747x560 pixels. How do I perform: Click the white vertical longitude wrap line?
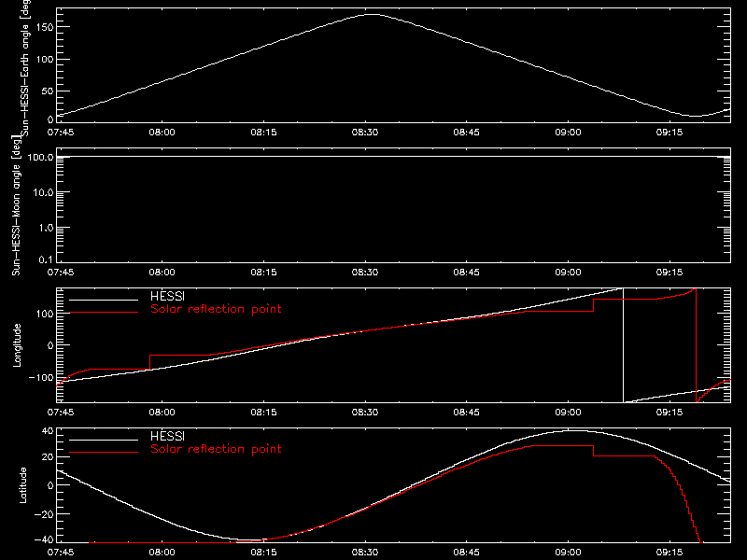pos(623,345)
